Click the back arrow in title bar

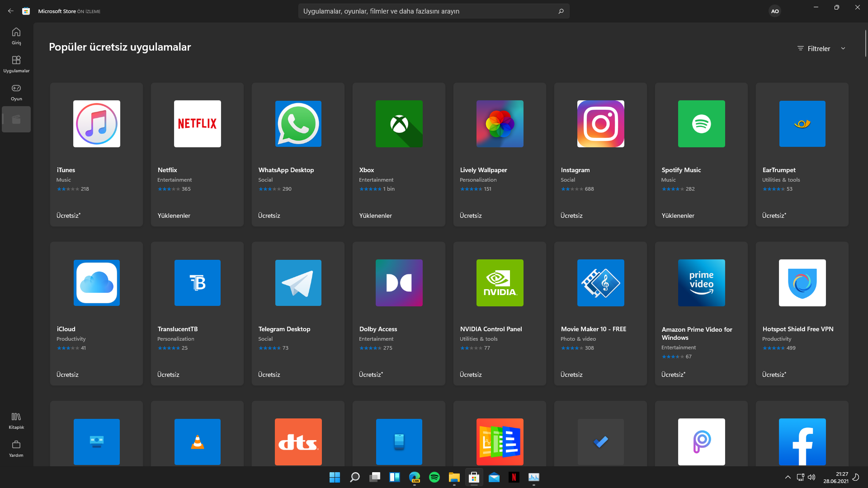[11, 11]
